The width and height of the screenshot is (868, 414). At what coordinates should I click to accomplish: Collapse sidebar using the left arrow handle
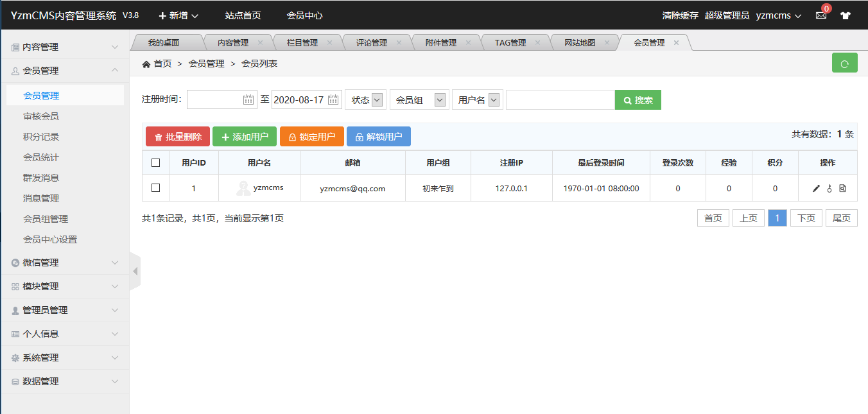pyautogui.click(x=135, y=272)
